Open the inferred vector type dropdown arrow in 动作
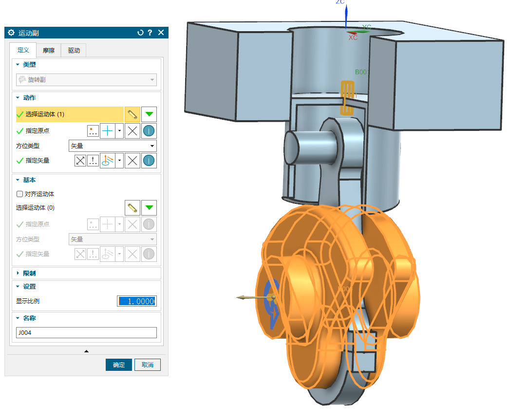 [119, 161]
